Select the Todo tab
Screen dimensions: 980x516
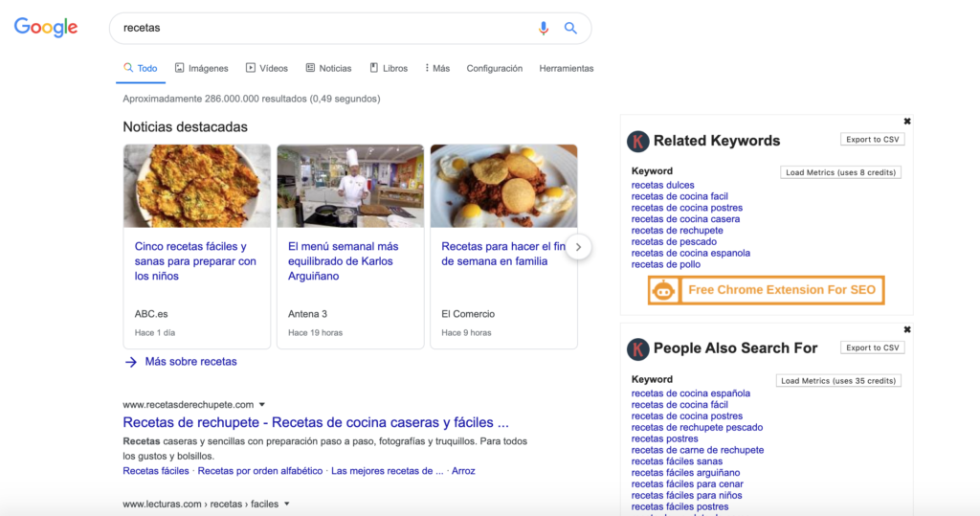140,68
